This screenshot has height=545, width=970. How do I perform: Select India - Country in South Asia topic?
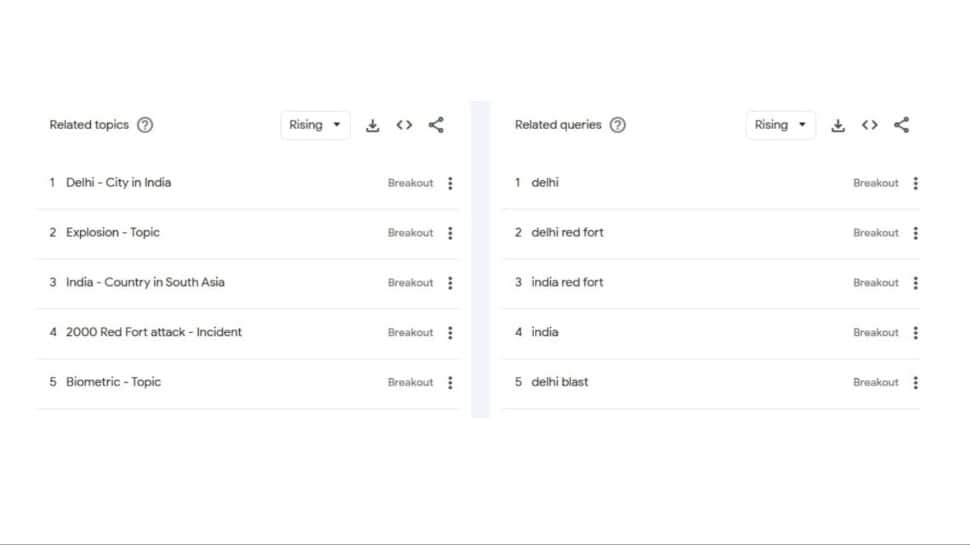[145, 282]
